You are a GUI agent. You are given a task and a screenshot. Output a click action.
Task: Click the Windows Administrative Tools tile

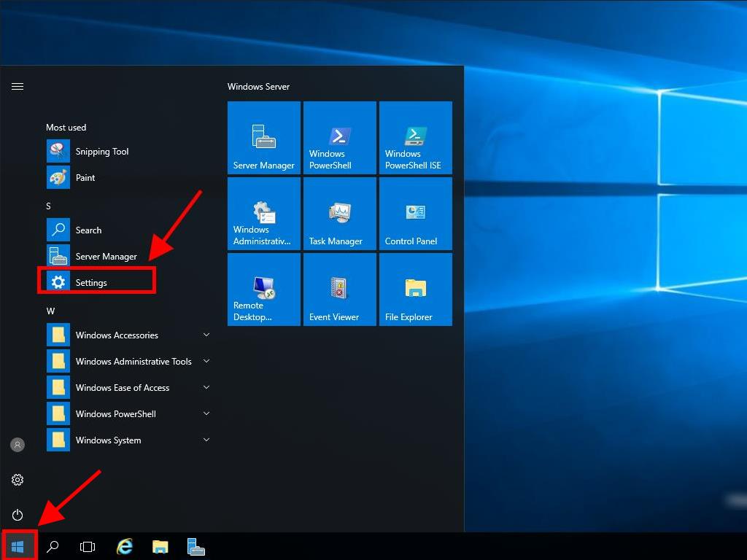point(264,214)
